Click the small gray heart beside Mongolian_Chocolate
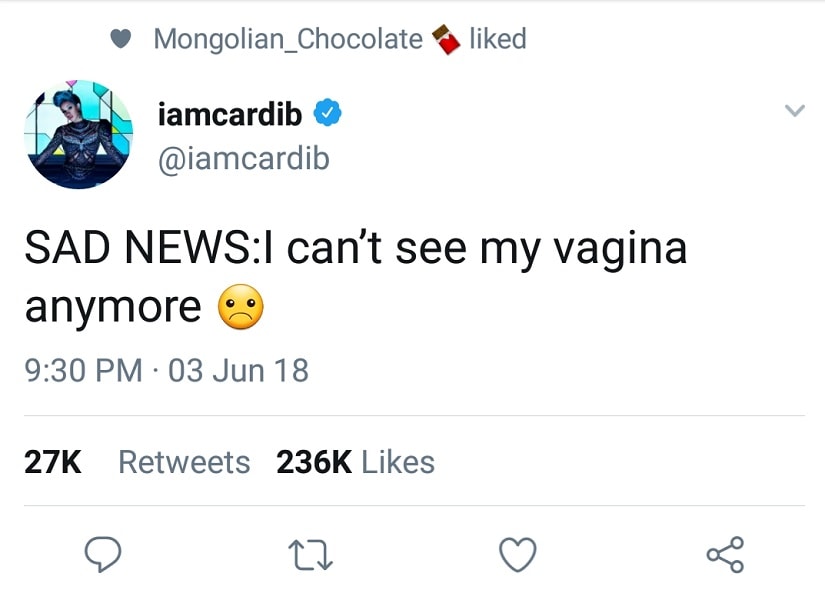The image size is (825, 600). point(120,39)
